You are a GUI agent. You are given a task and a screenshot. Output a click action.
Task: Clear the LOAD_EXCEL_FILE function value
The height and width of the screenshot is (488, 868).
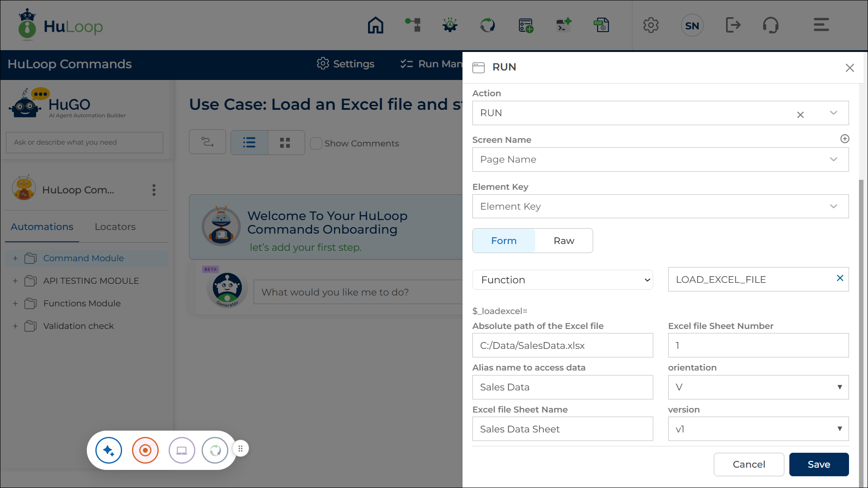point(840,278)
